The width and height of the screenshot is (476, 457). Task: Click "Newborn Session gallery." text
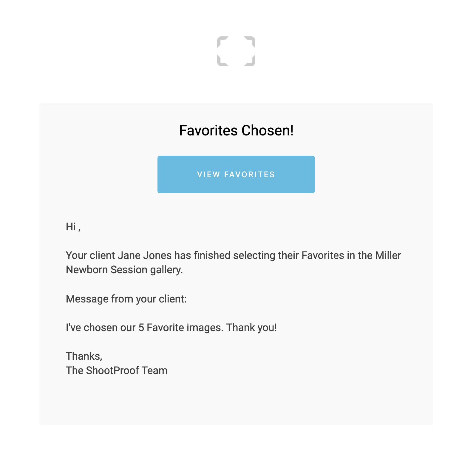124,270
